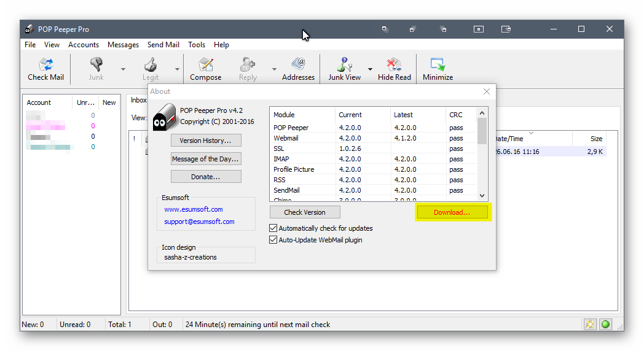Select the IMAP module row
The height and width of the screenshot is (351, 644).
[373, 159]
